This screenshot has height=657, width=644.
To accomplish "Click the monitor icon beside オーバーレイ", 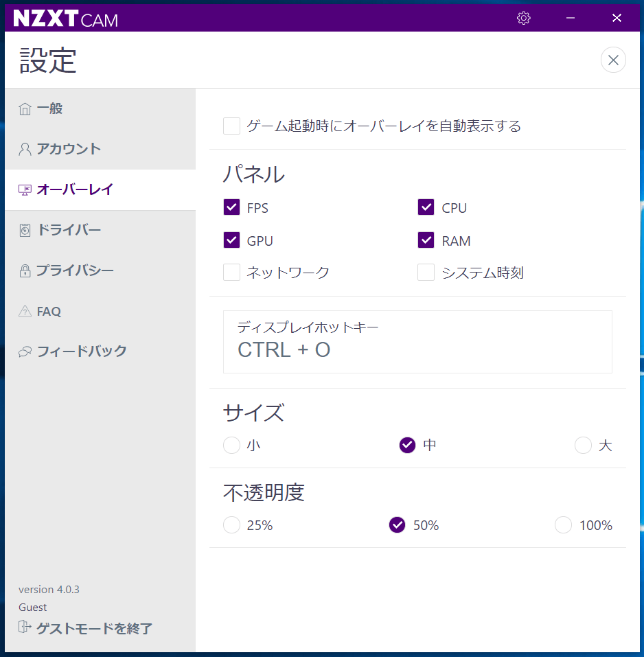I will (x=25, y=189).
